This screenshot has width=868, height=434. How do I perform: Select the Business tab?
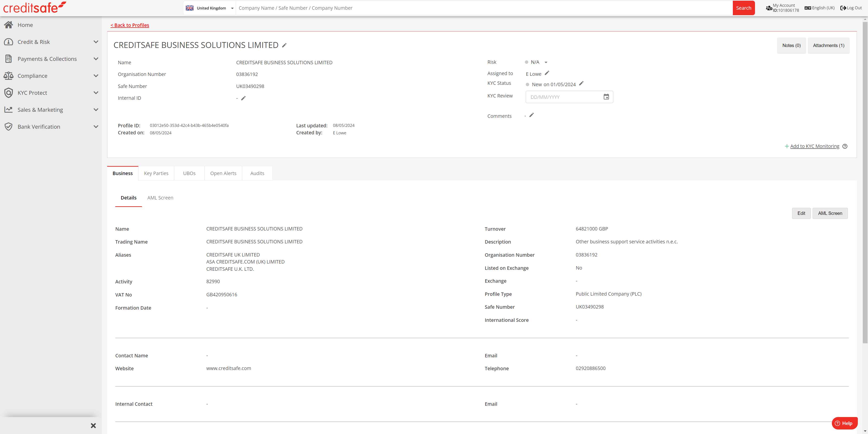pyautogui.click(x=123, y=173)
